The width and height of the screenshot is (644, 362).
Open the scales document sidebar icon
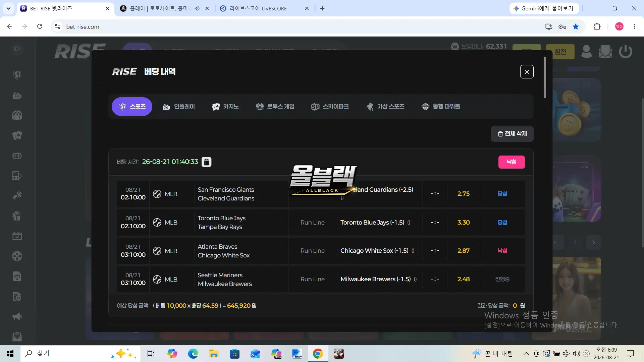pos(17,276)
